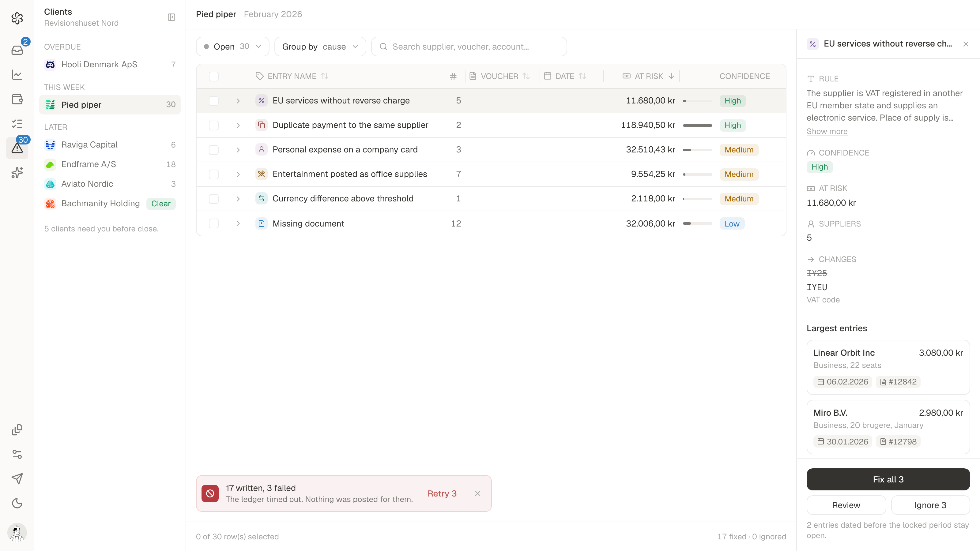Image resolution: width=980 pixels, height=551 pixels.
Task: Open the checklist tasks icon
Action: (17, 124)
